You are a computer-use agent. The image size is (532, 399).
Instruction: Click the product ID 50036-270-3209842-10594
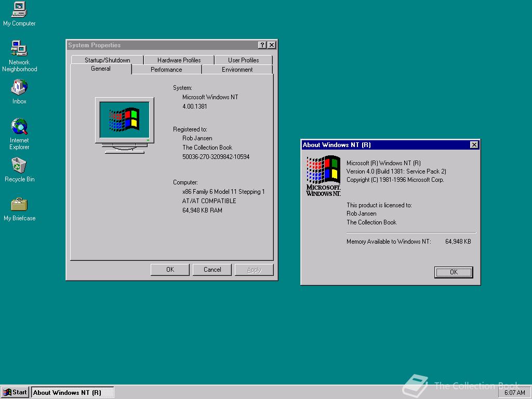click(x=216, y=157)
